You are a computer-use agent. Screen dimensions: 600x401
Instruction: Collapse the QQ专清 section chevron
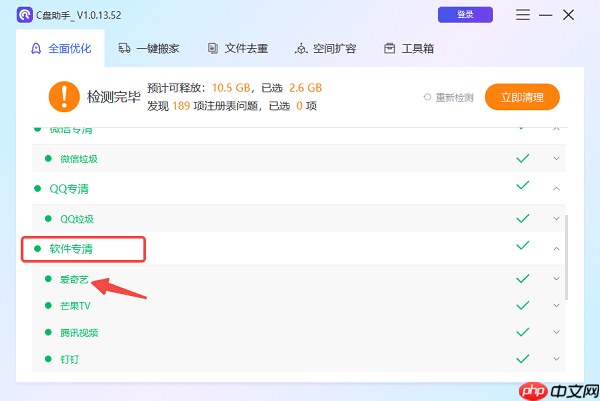(x=556, y=188)
